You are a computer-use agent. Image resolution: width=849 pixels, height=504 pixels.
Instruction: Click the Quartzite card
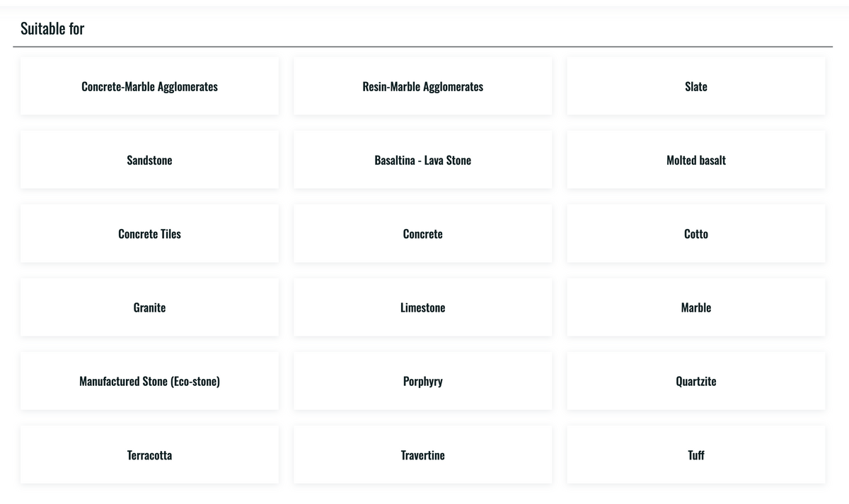696,381
